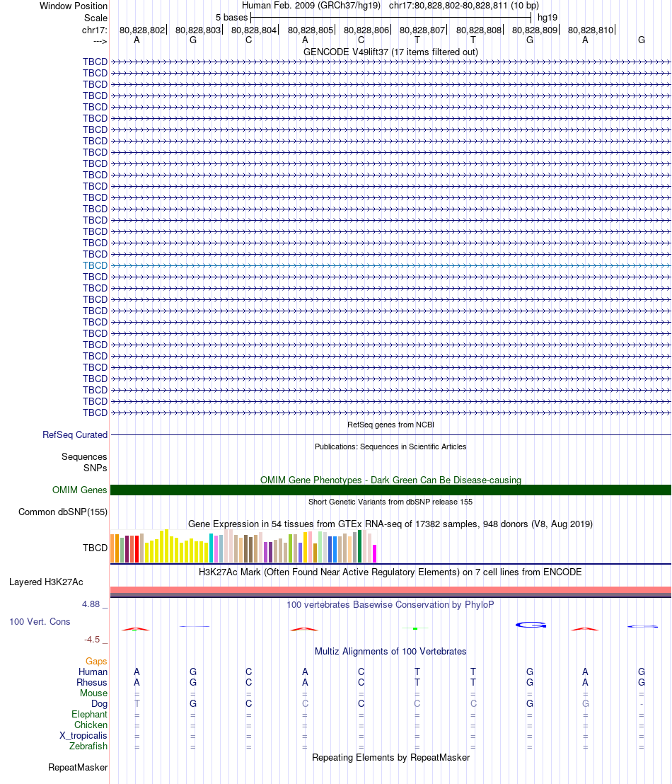Viewport: 672px width, 784px height.
Task: Click the Gaps label in Multiz track
Action: click(x=96, y=661)
